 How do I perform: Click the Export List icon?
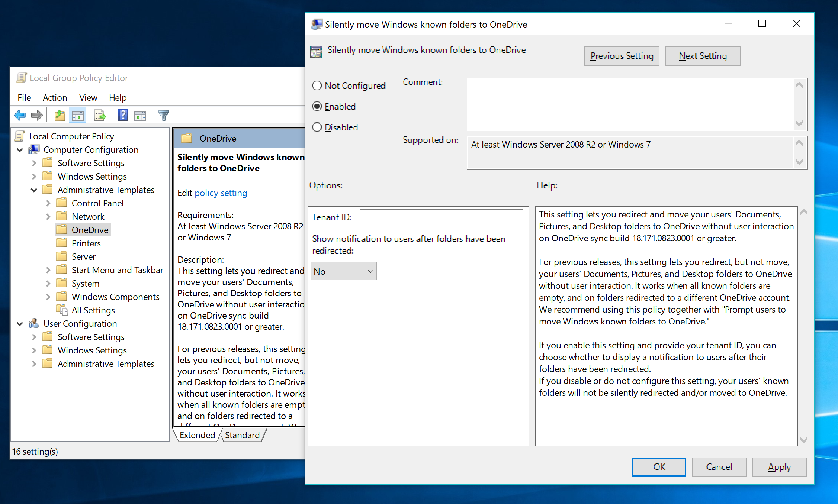tap(99, 115)
